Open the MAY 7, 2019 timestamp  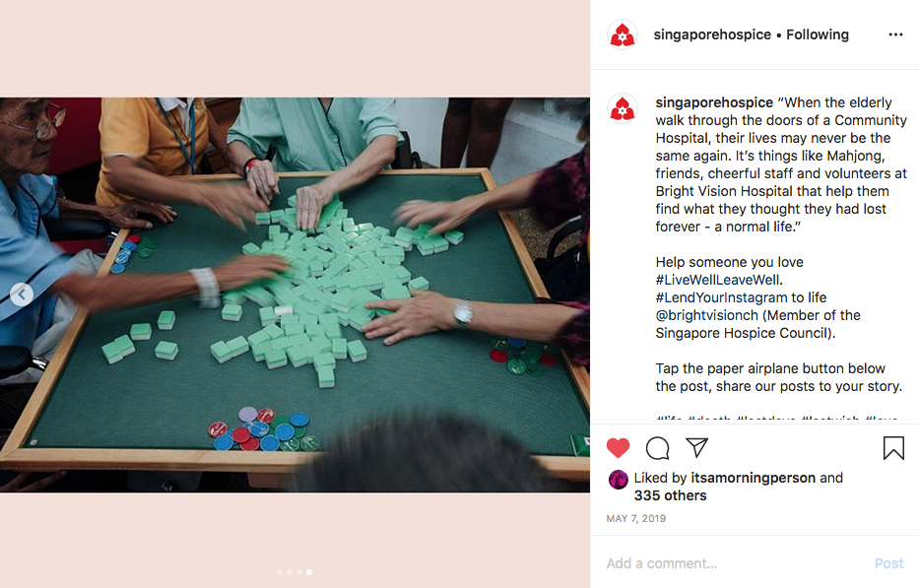(x=636, y=518)
